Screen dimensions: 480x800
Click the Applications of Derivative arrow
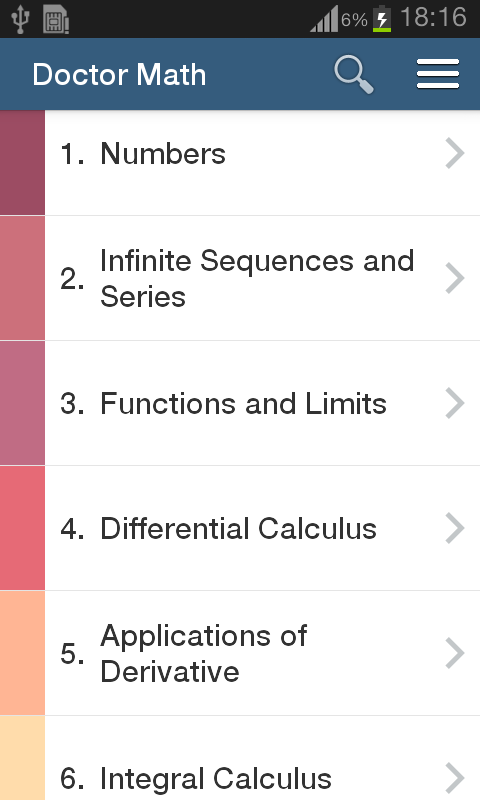point(454,653)
